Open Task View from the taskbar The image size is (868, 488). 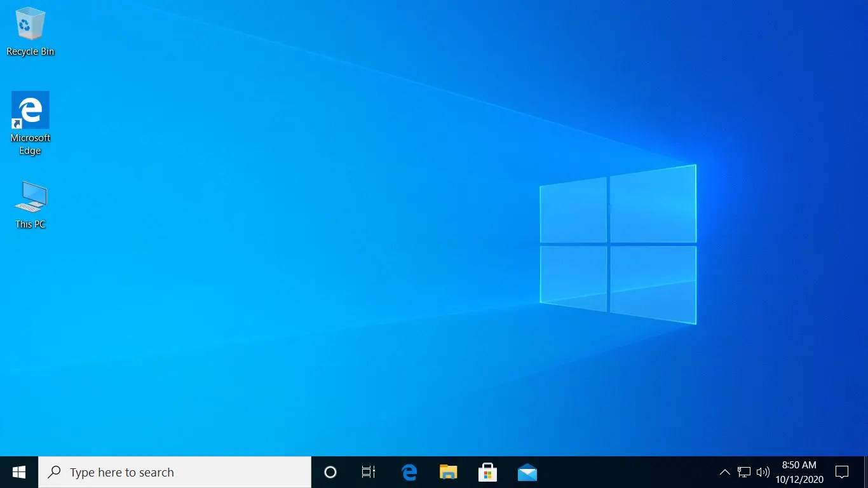[x=368, y=472]
